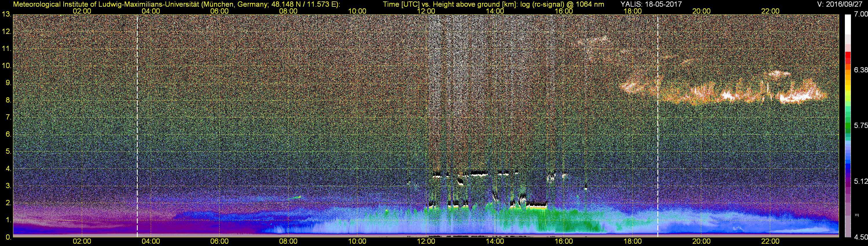Click the 1. km height axis label

coord(8,220)
